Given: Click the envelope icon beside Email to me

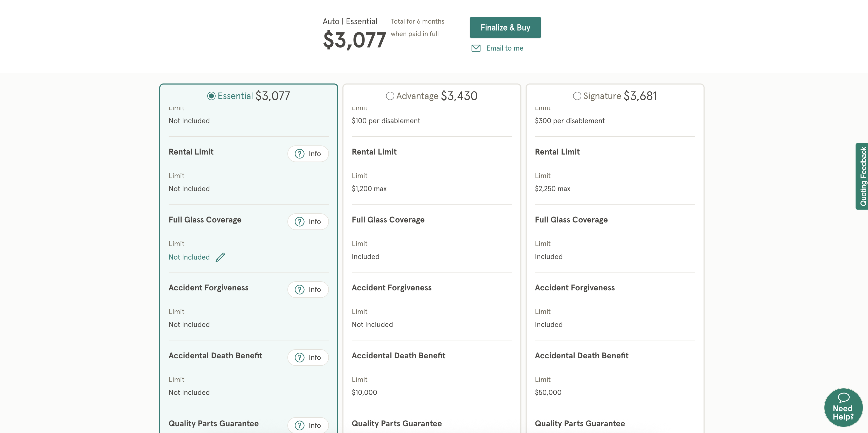Looking at the screenshot, I should [476, 48].
